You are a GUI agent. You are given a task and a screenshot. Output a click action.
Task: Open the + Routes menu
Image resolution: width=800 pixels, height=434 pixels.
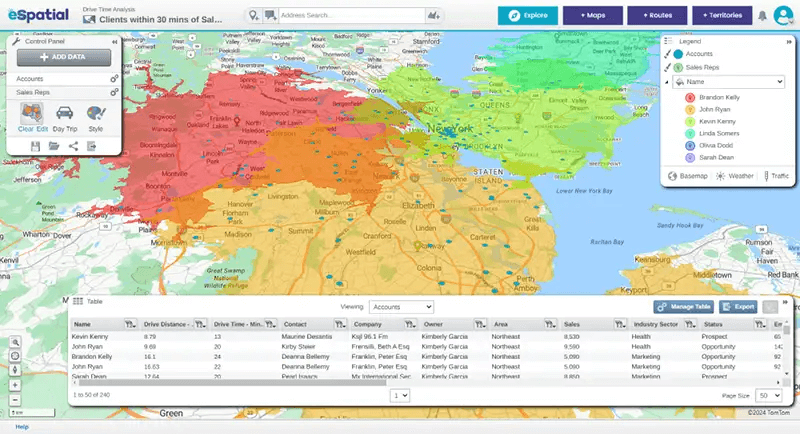656,16
